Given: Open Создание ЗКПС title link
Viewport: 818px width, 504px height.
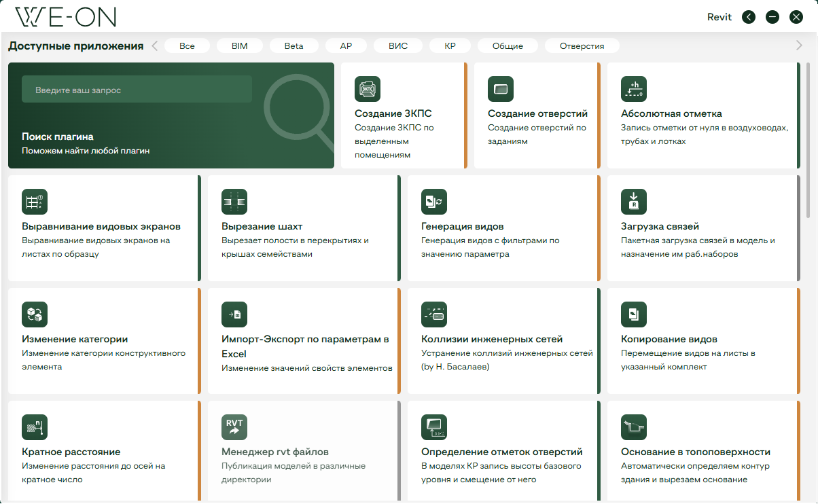Looking at the screenshot, I should pos(393,113).
